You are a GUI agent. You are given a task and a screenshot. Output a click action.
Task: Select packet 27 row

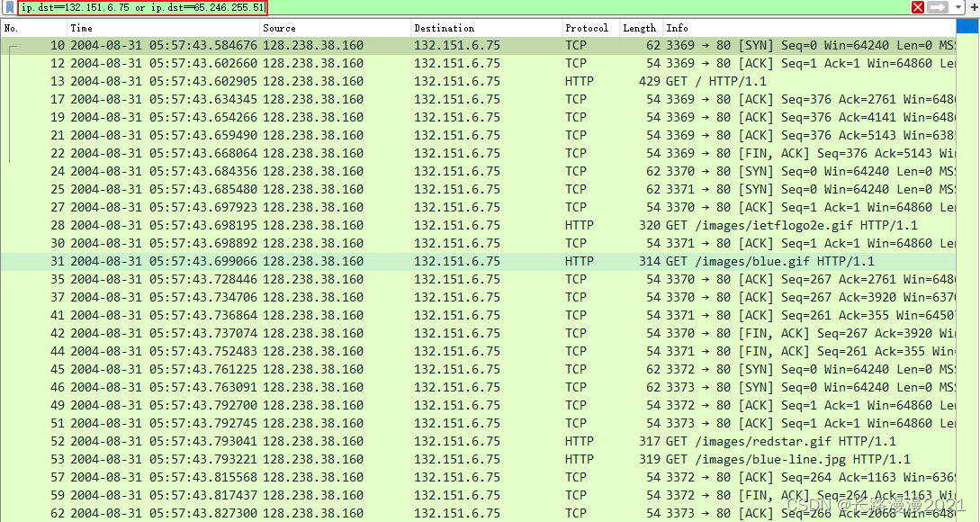coord(478,208)
